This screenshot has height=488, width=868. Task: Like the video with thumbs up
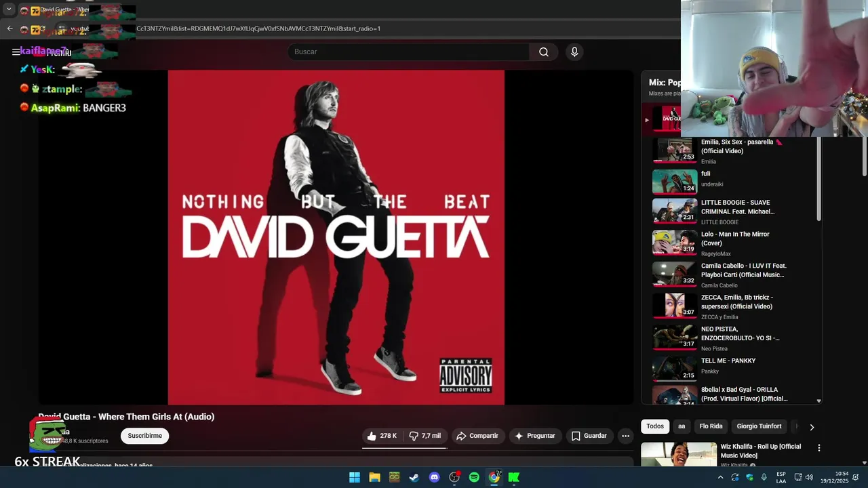click(x=382, y=436)
